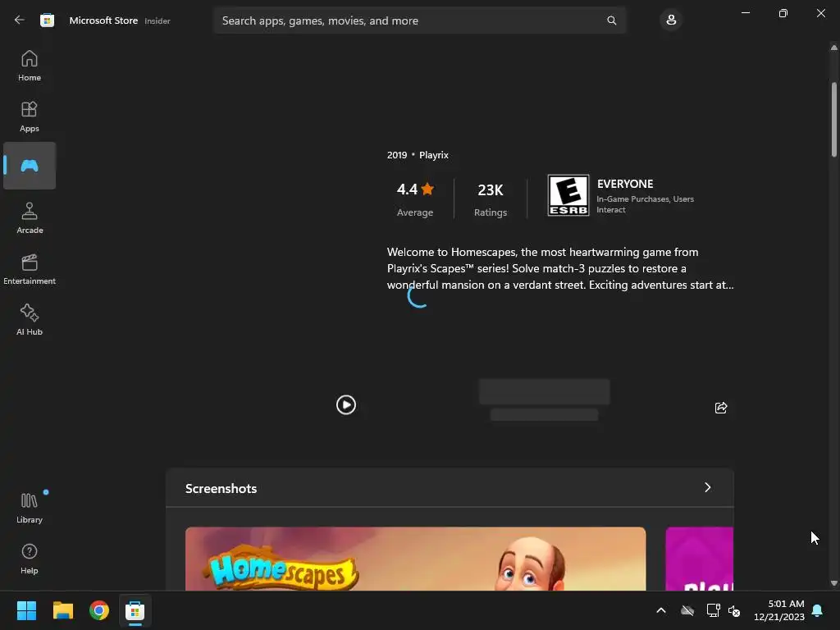Restore down the Microsoft Store window
840x630 pixels.
[783, 13]
